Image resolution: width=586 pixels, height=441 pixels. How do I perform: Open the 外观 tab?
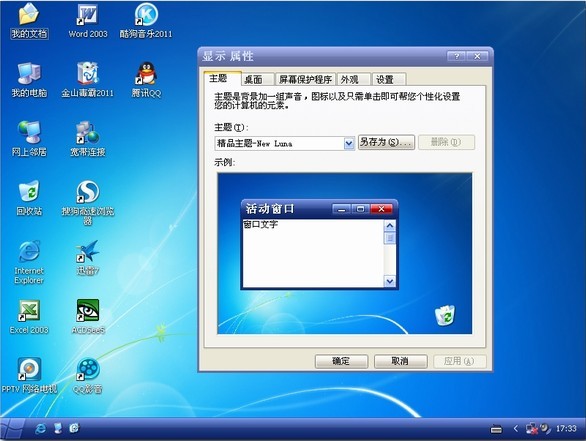point(353,79)
